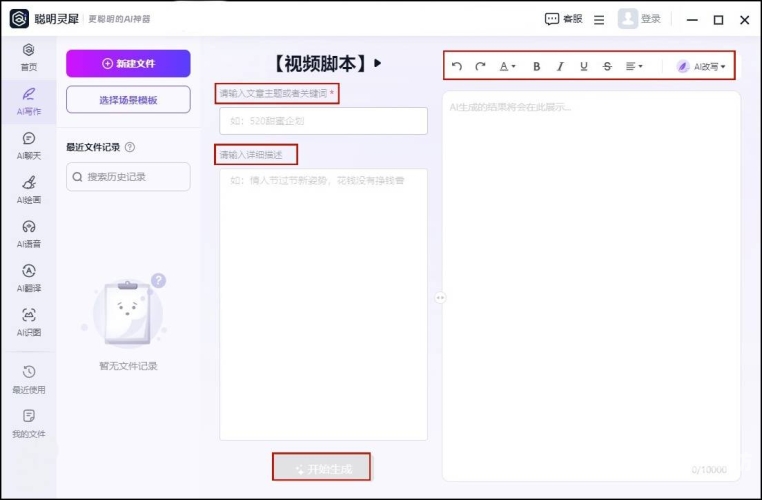The width and height of the screenshot is (762, 500).
Task: Open the AI绘画 painting section
Action: (29, 190)
